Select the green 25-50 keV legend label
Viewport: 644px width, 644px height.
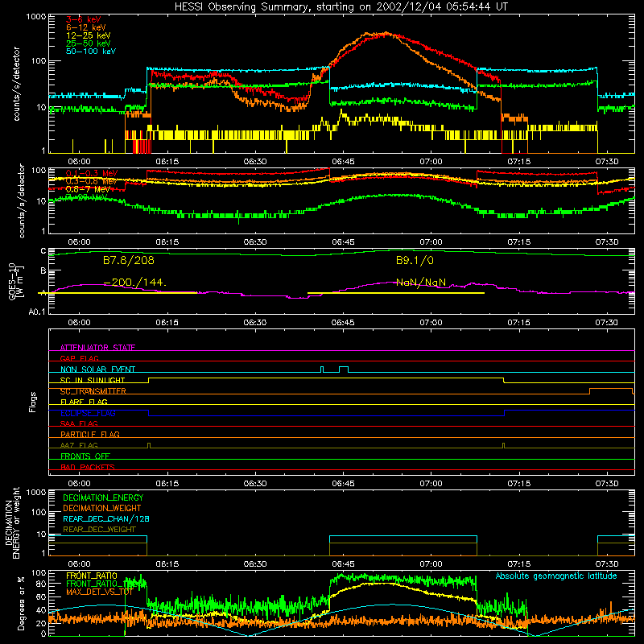[89, 43]
